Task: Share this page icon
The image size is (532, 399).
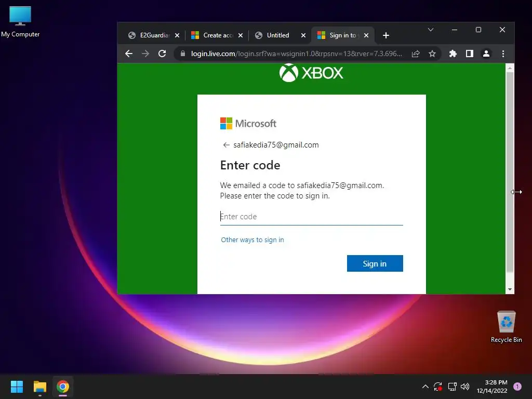Action: click(416, 54)
